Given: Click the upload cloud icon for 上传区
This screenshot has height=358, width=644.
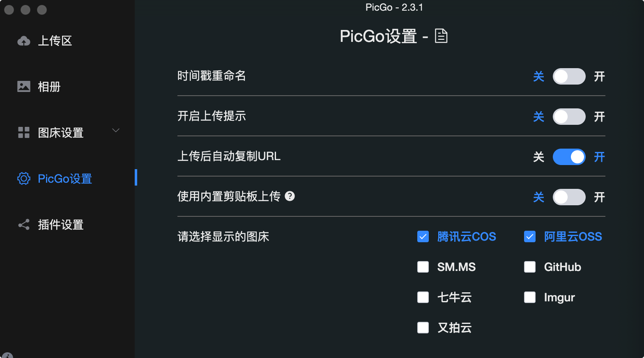Looking at the screenshot, I should click(24, 41).
